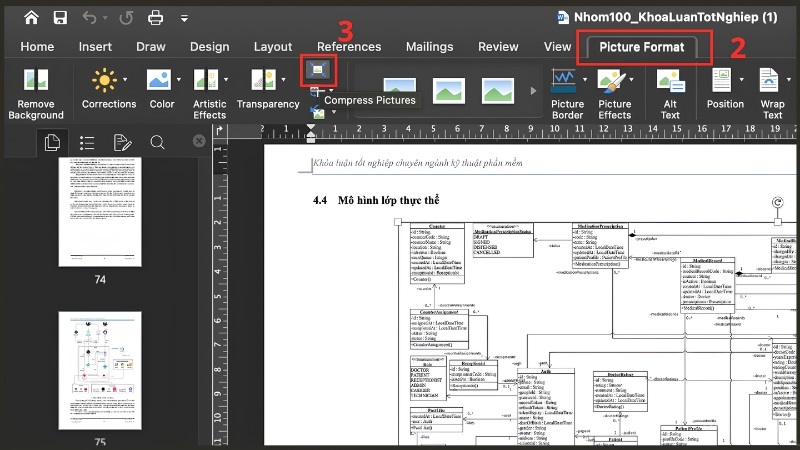The height and width of the screenshot is (450, 800).
Task: Switch to headings list view icon
Action: pyautogui.click(x=87, y=142)
